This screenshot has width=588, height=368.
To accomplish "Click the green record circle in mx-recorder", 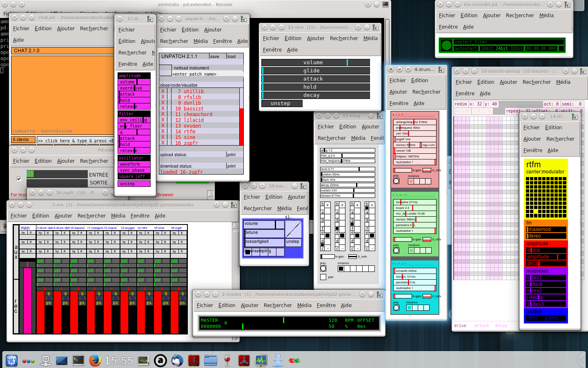I will [446, 45].
